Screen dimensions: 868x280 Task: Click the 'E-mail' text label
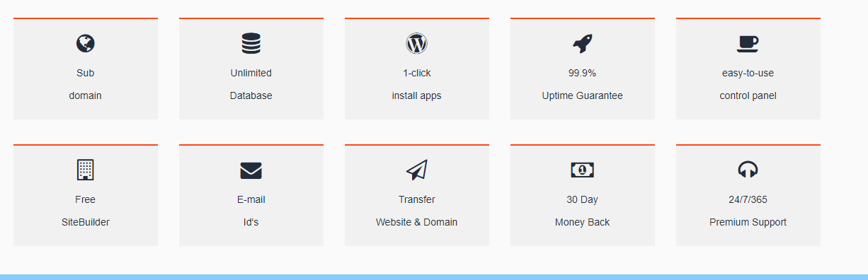251,199
